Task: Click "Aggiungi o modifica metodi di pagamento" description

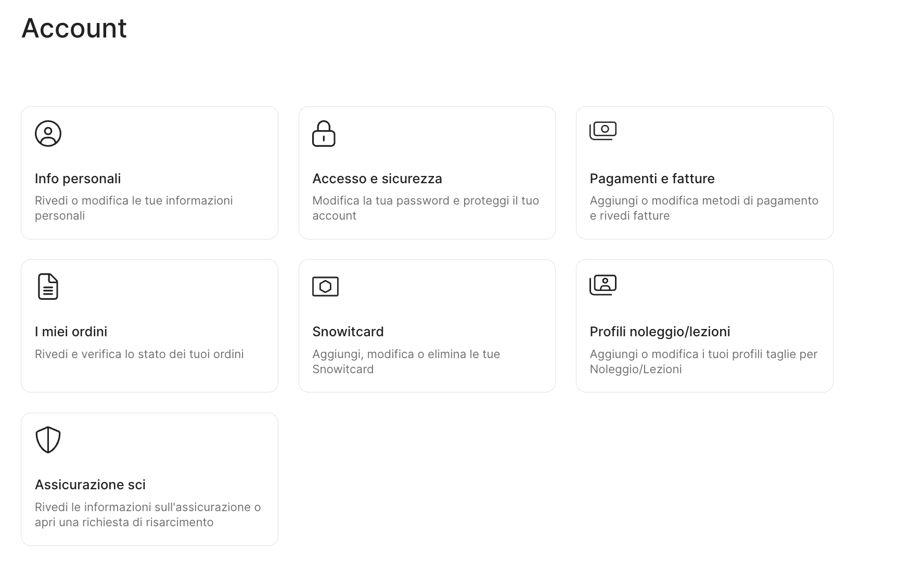Action: click(x=704, y=201)
